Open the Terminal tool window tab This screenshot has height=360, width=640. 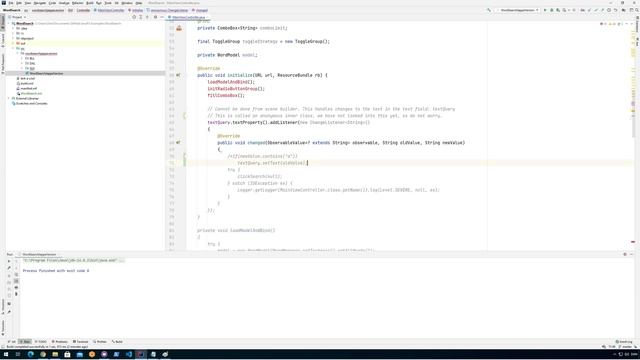pos(80,342)
